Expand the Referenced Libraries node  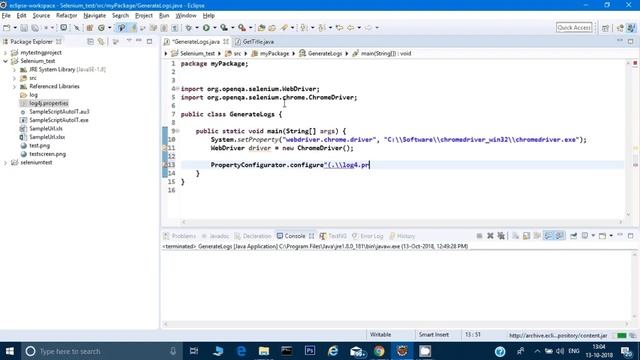coord(14,87)
